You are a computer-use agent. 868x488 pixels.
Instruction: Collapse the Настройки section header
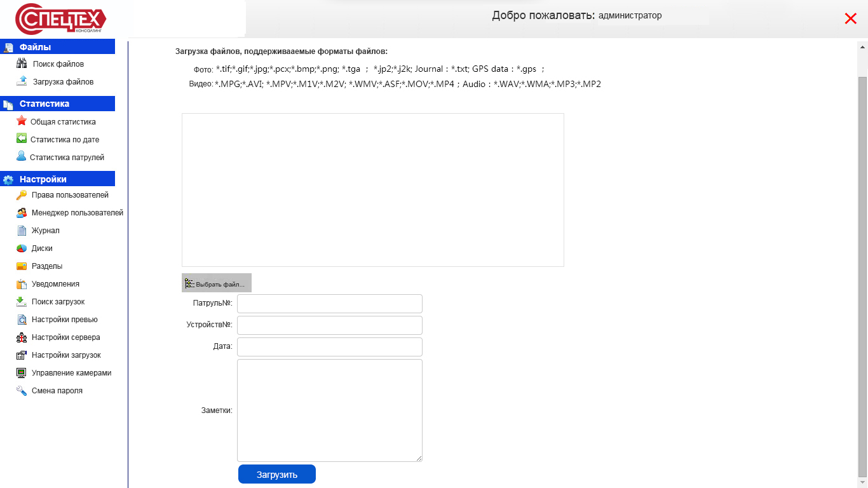(57, 179)
